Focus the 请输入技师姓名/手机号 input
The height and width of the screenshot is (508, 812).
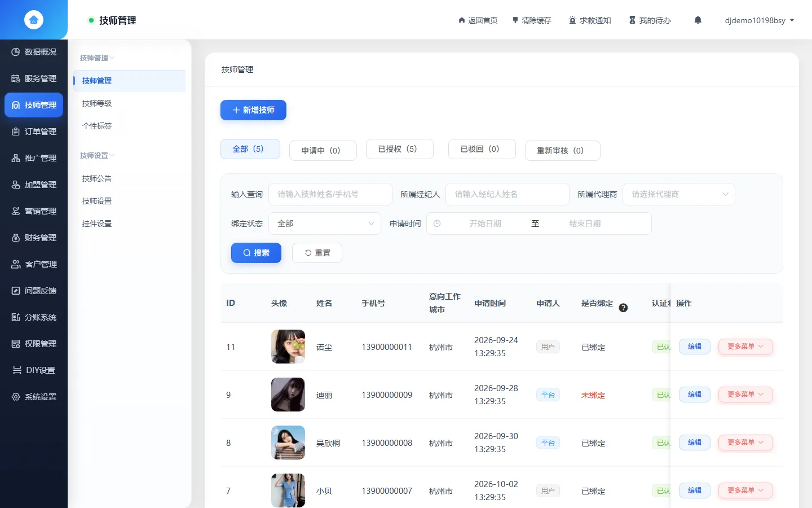(330, 194)
